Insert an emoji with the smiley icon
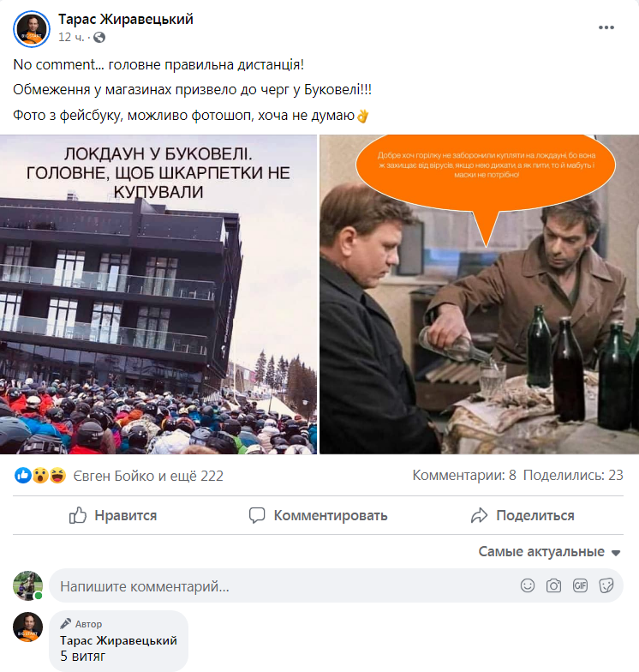The height and width of the screenshot is (672, 639). 528,585
